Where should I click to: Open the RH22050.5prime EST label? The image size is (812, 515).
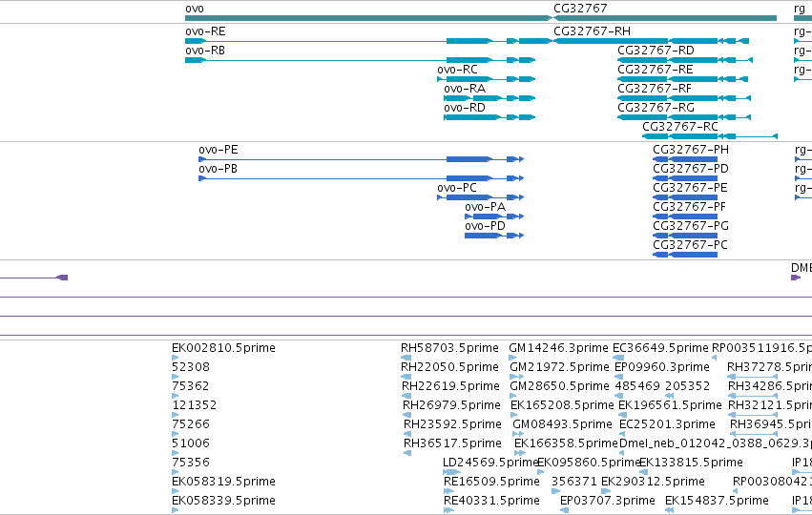point(449,367)
